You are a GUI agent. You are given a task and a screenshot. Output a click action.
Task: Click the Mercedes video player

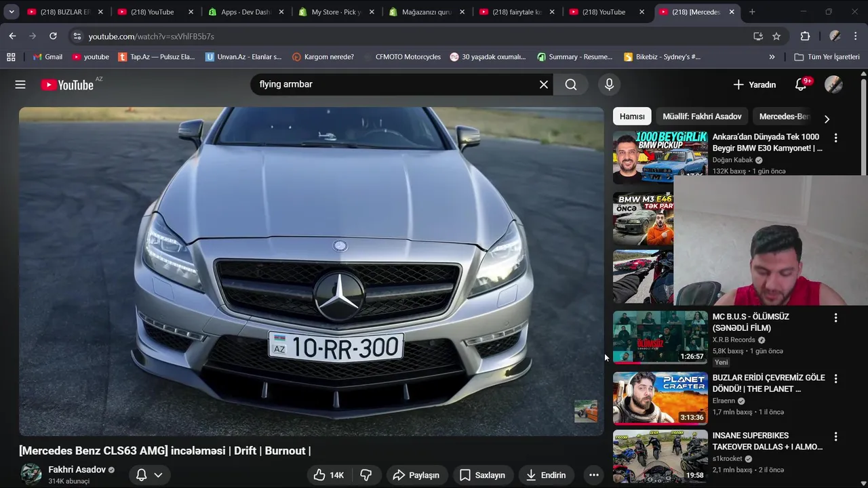(311, 271)
